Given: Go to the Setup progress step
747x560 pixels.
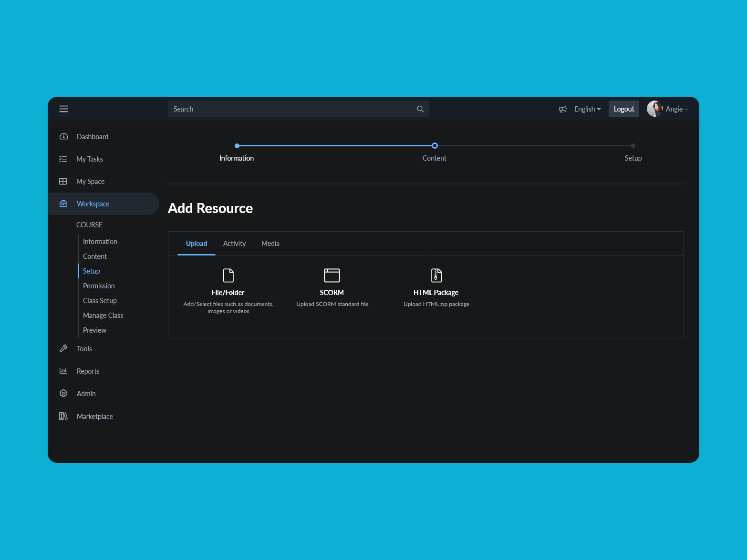Looking at the screenshot, I should click(633, 146).
